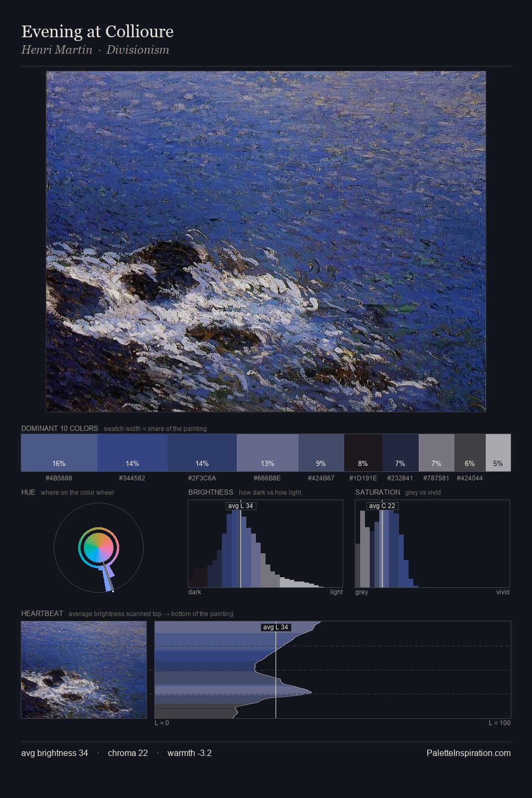Select hex code #666B8E

(x=267, y=478)
